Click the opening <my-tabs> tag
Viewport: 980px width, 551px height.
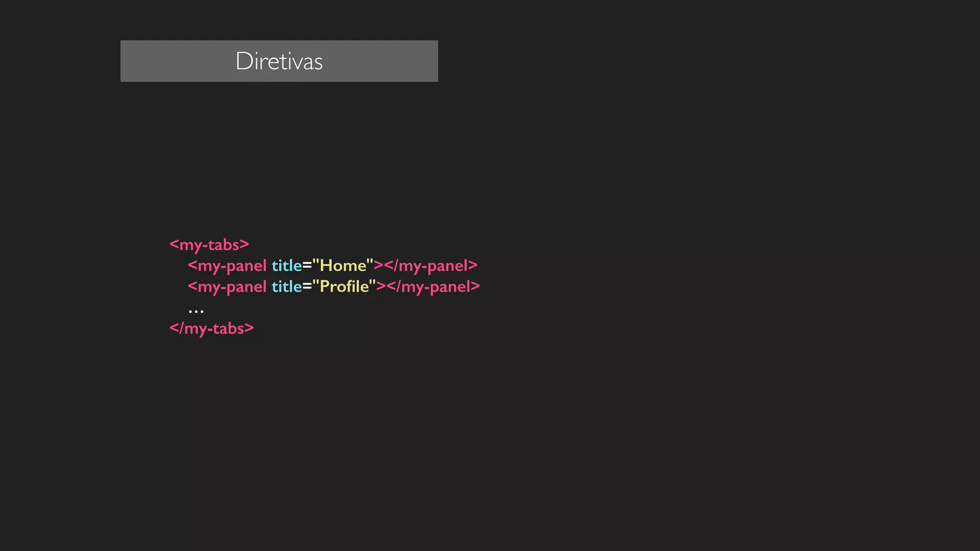[209, 244]
